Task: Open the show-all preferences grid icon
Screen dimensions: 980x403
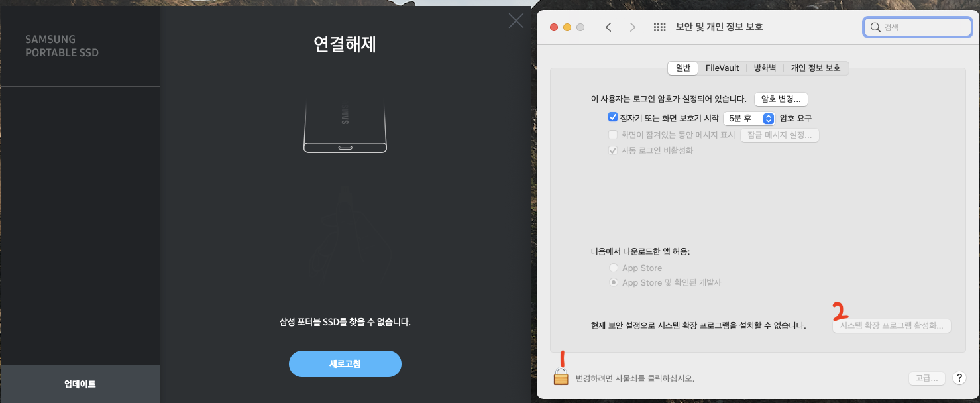Action: coord(659,27)
